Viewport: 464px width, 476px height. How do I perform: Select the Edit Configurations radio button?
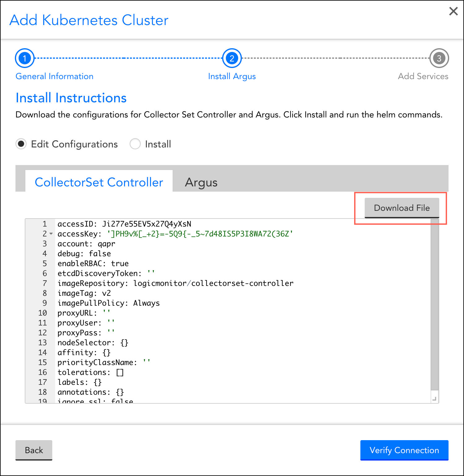point(21,144)
